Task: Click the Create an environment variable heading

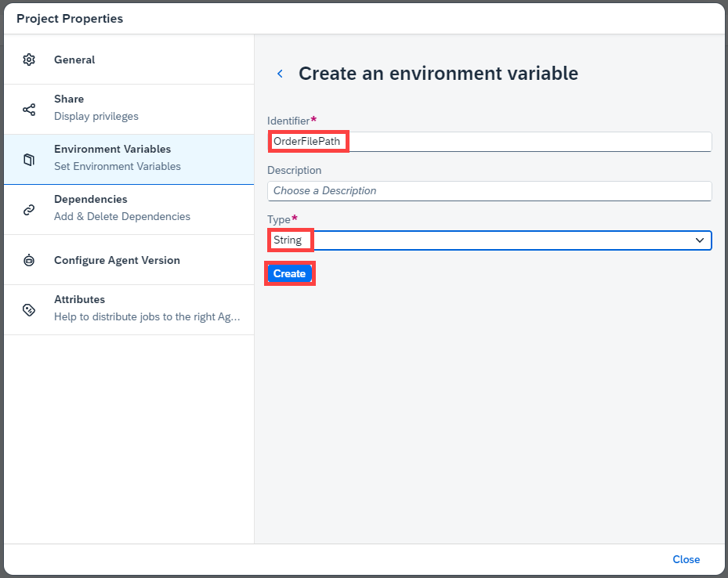Action: [438, 74]
